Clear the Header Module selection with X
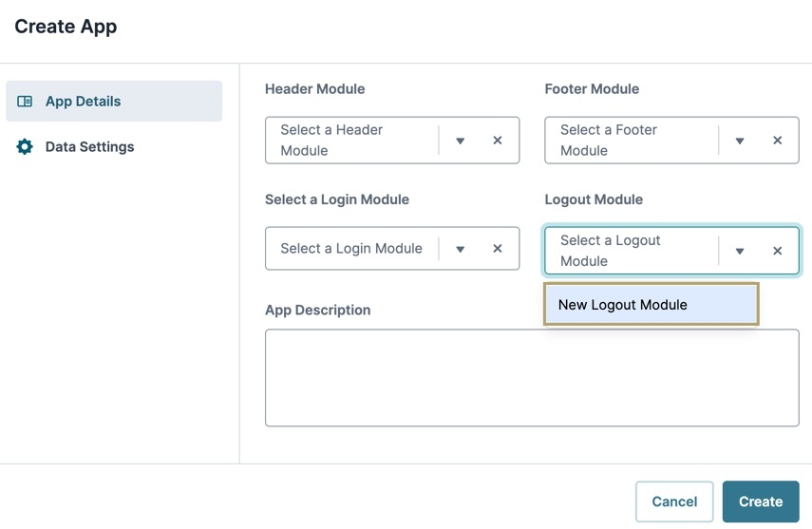 pyautogui.click(x=497, y=141)
